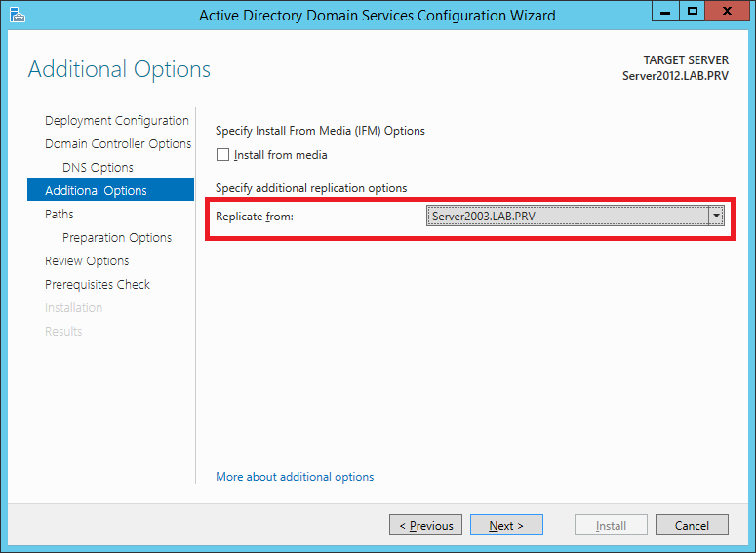Select the Server2003.LAB.PRV combo box field
This screenshot has height=553, width=756.
575,216
